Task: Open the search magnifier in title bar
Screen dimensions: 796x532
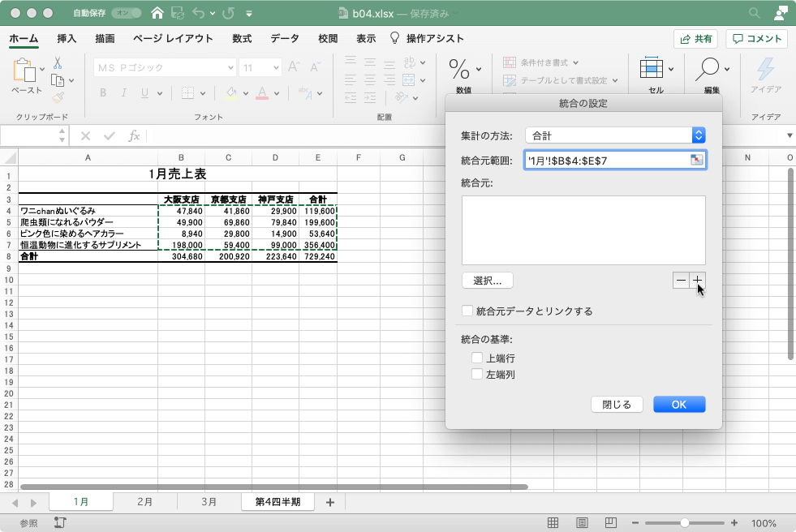Action: [755, 13]
